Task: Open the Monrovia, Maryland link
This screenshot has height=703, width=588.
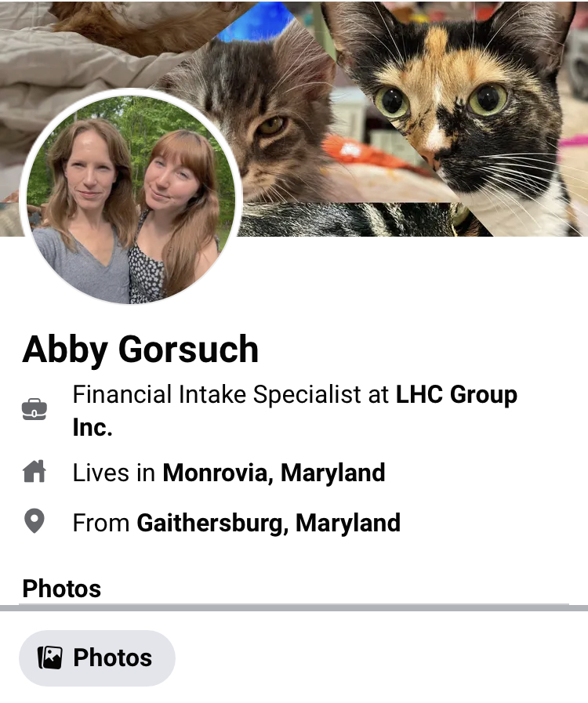Action: [274, 473]
